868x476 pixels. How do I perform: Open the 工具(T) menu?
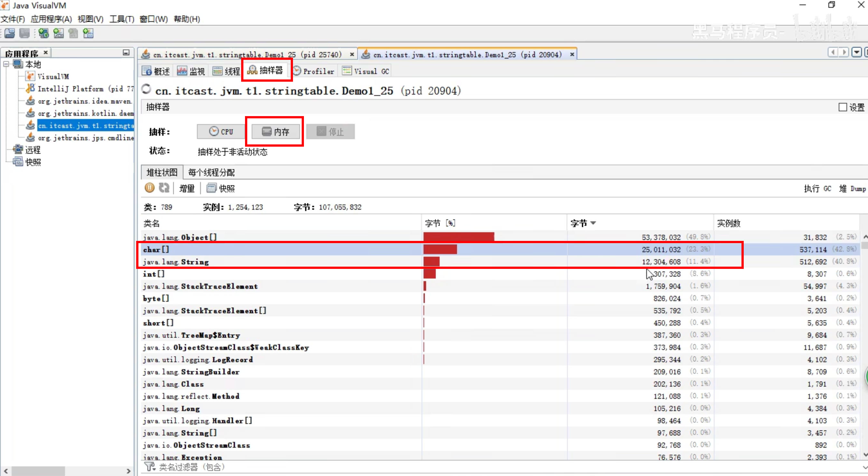click(121, 19)
